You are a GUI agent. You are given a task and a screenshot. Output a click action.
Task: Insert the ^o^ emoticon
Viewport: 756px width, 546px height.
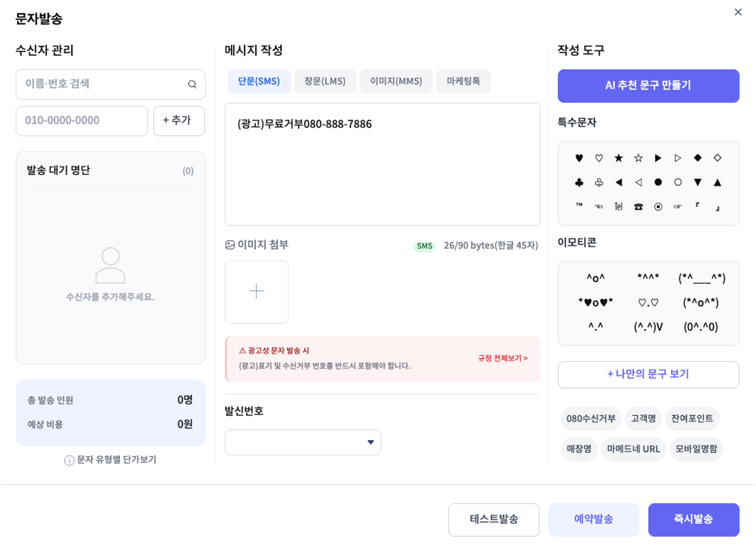[x=595, y=278]
